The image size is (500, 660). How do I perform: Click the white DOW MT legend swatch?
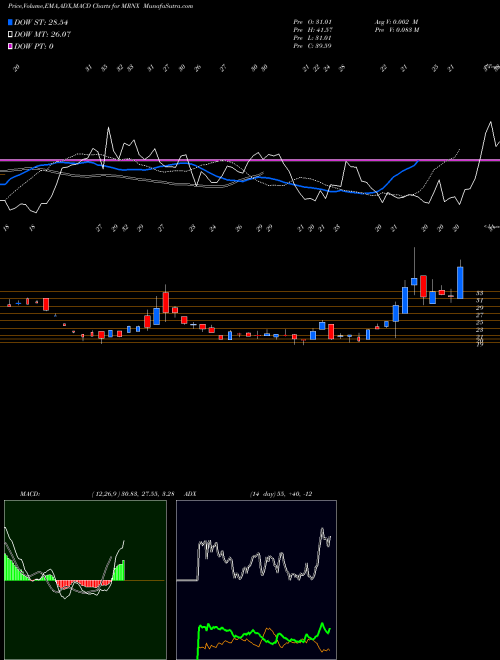coord(11,35)
